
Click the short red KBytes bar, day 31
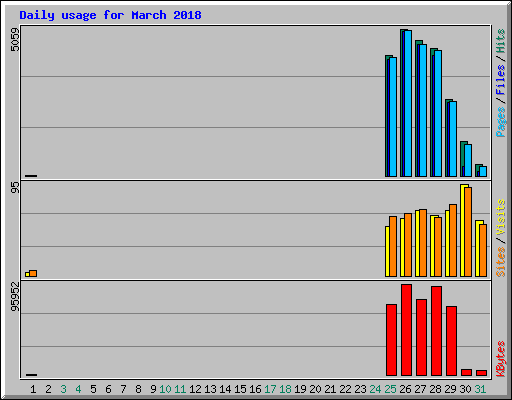[x=481, y=373]
